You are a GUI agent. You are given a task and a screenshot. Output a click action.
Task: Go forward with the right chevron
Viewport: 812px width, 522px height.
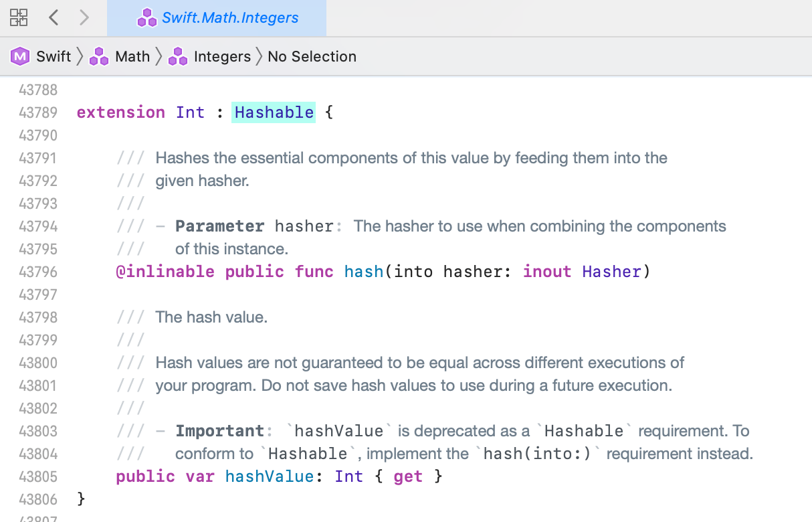coord(84,17)
